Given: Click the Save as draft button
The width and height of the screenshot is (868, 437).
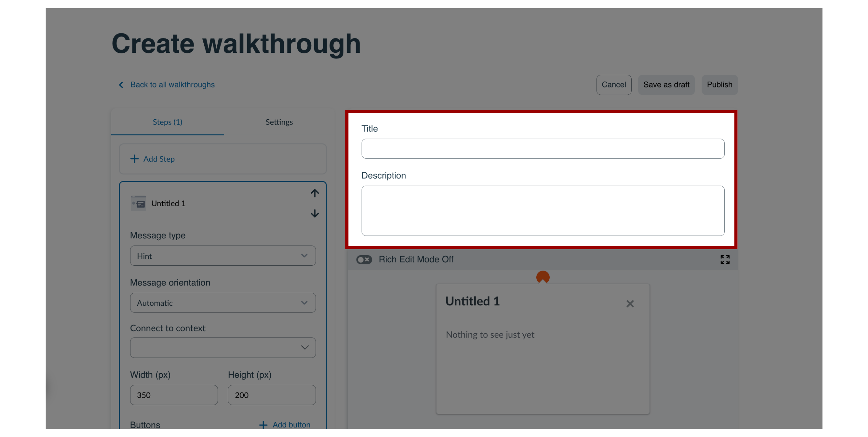Looking at the screenshot, I should click(x=667, y=84).
